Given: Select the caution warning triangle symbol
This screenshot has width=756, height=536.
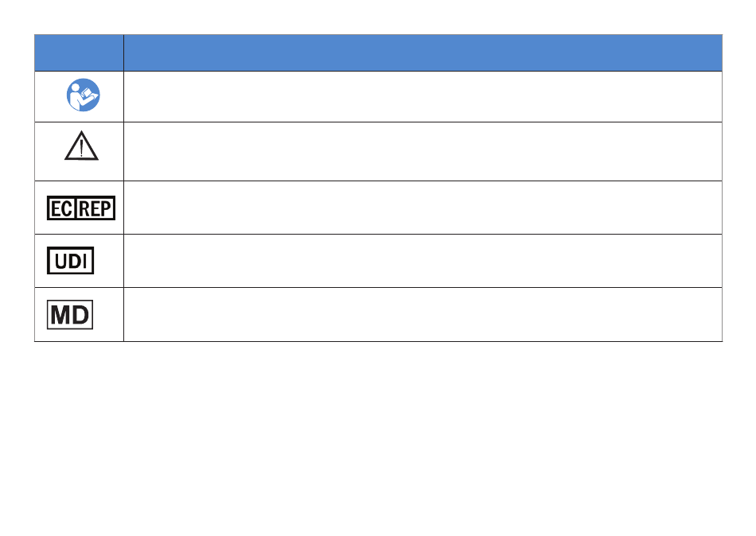Looking at the screenshot, I should [81, 146].
